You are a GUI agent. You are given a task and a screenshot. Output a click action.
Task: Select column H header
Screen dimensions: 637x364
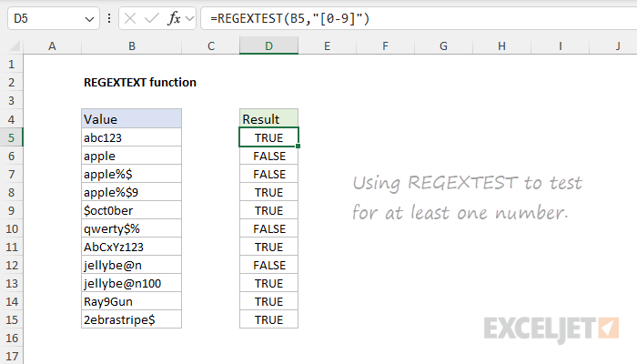(x=501, y=45)
